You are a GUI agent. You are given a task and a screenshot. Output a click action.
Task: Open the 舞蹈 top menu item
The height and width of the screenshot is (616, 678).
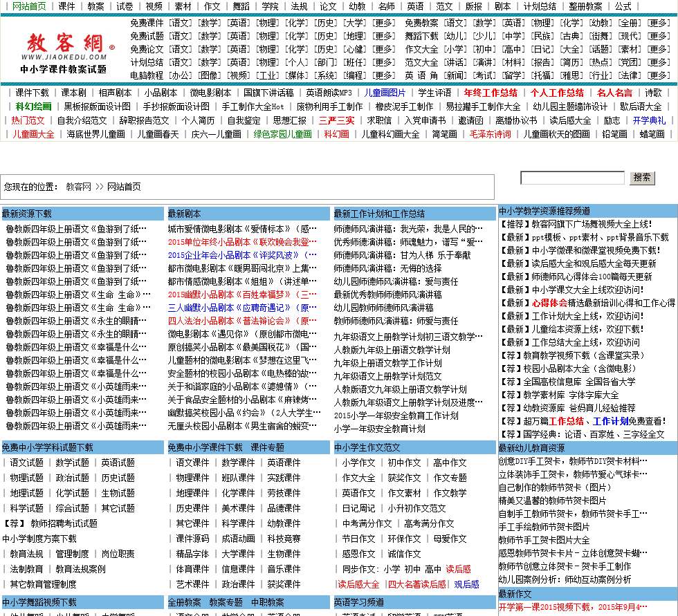pos(241,6)
